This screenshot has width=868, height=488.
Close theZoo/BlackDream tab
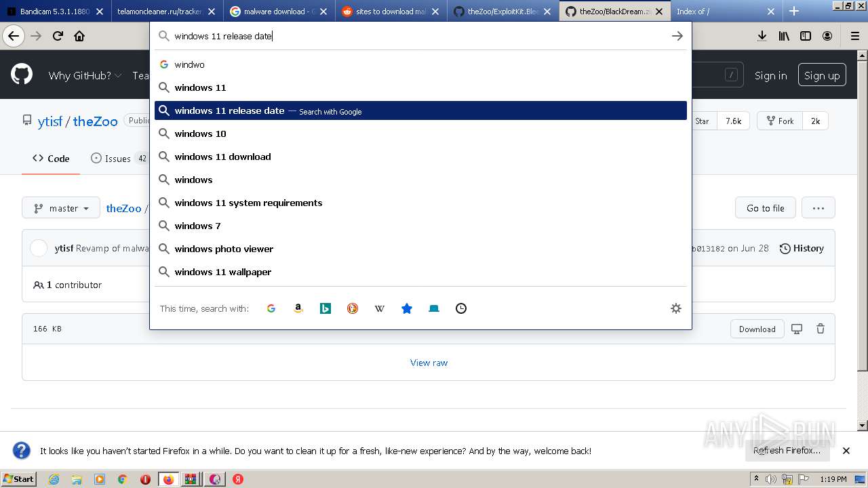point(659,12)
